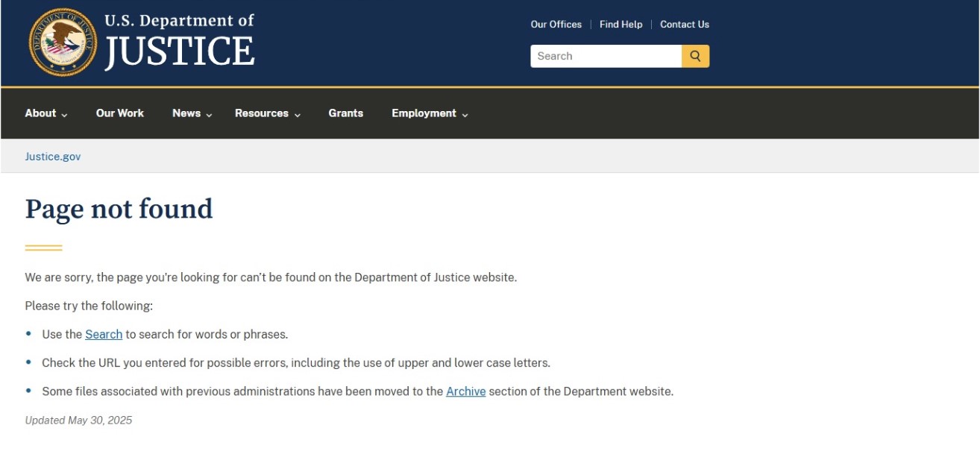Click the yellow magnifying glass search button
Viewport: 980px width, 463px height.
[x=695, y=56]
